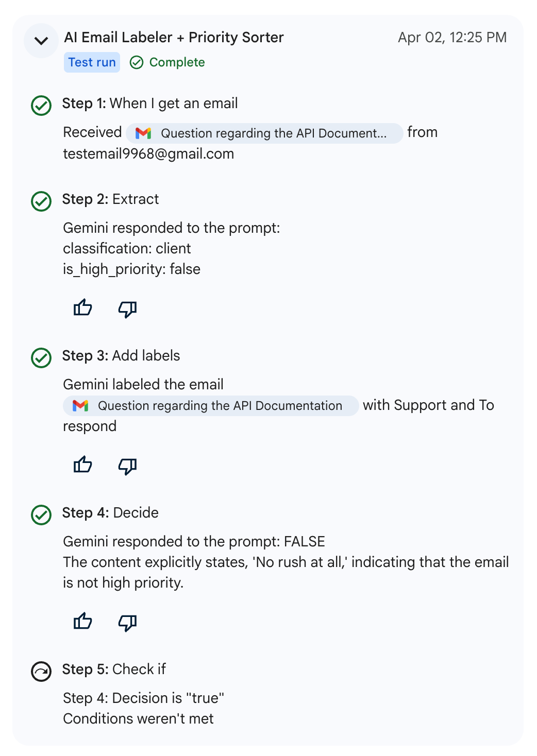Viewport: 537px width, 756px height.
Task: Thumbs down the Step 4 Decide response
Action: click(x=127, y=623)
